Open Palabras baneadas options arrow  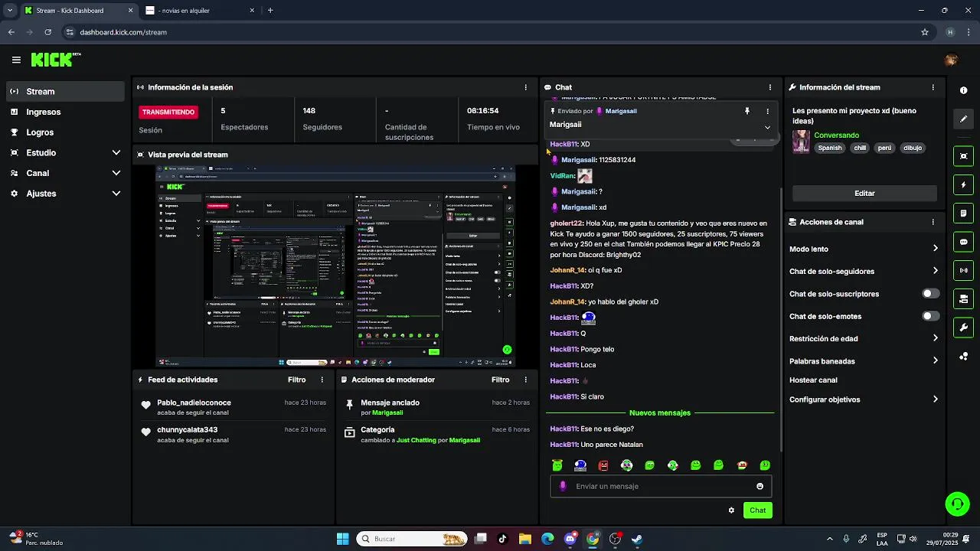coord(935,360)
